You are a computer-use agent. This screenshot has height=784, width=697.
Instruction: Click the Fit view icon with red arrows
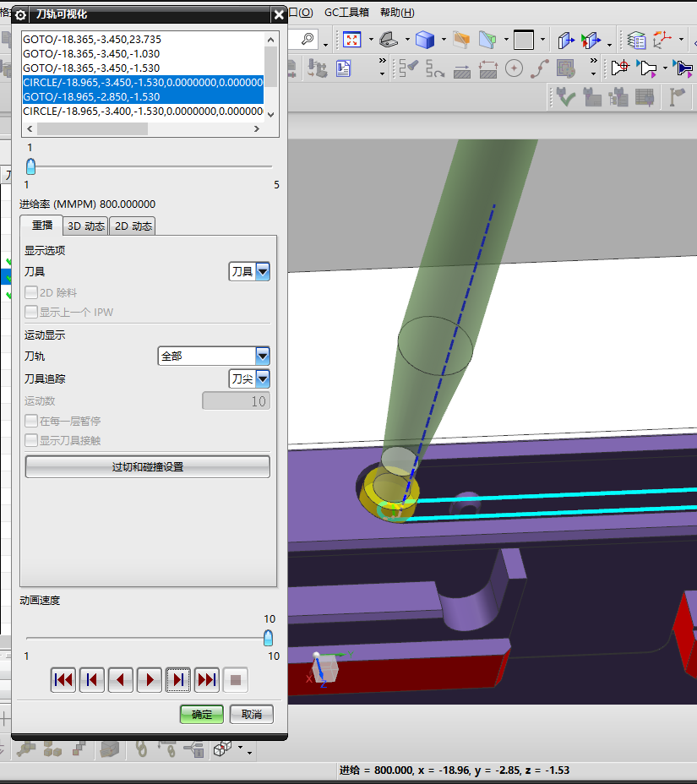(352, 40)
